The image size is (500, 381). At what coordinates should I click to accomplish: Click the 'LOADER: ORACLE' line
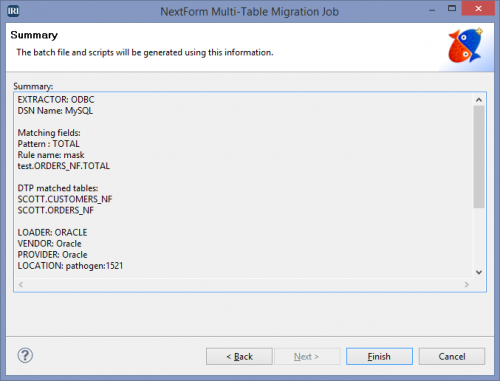52,232
